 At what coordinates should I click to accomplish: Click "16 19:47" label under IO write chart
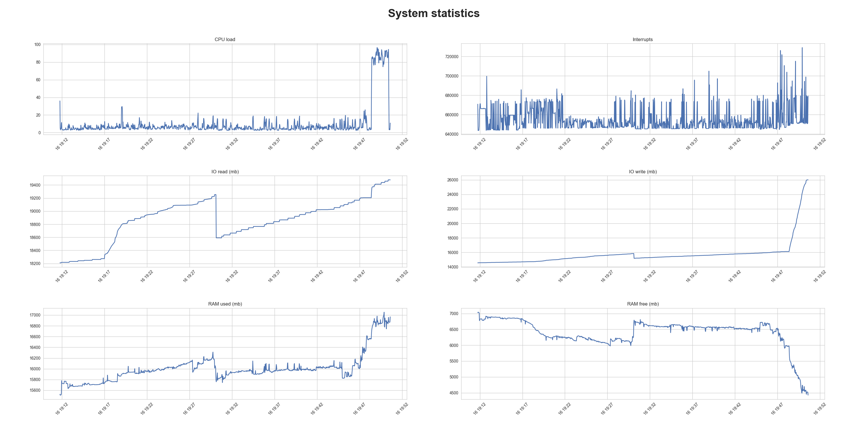click(x=777, y=276)
